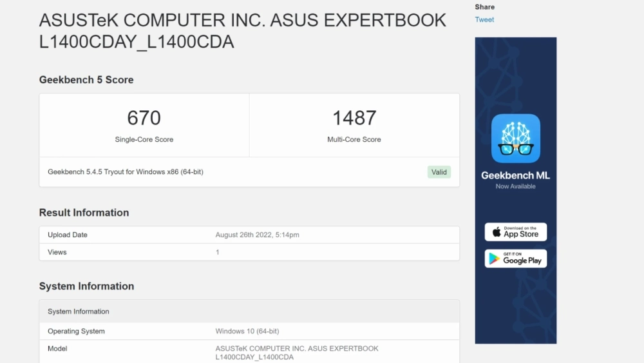The image size is (644, 363).
Task: Click the Geekbench ML ad title text
Action: coord(515,175)
